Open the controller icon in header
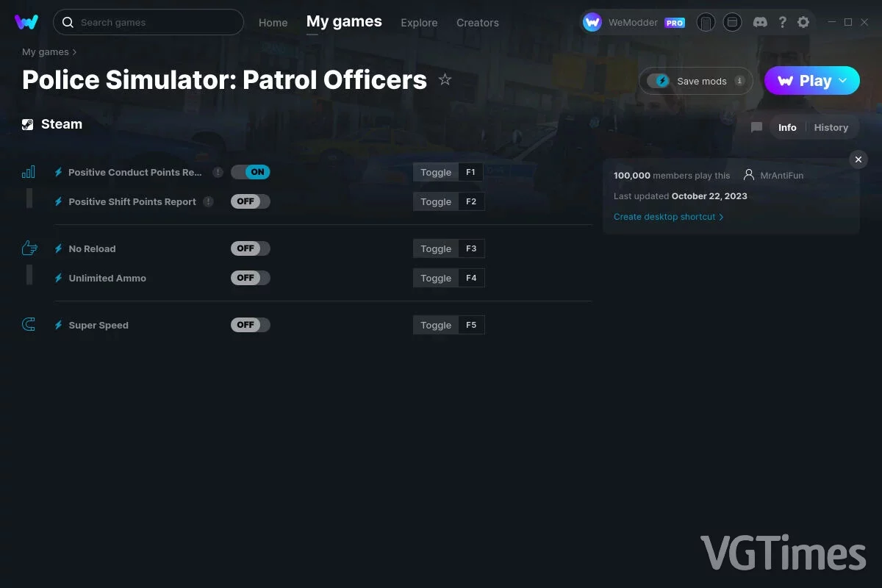 (706, 22)
